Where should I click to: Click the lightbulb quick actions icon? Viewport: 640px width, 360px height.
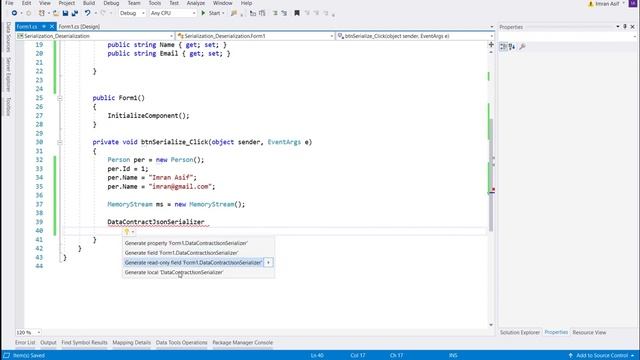tap(127, 232)
